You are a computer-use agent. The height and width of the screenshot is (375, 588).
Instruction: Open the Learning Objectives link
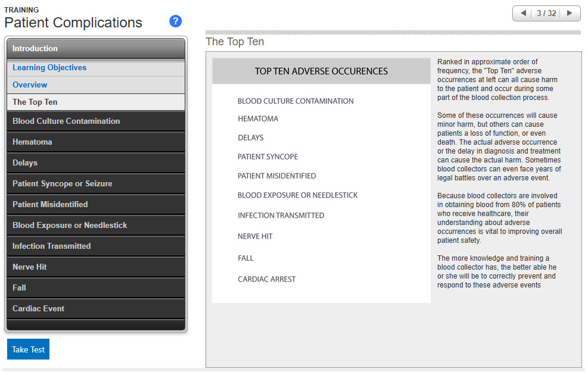[x=49, y=68]
